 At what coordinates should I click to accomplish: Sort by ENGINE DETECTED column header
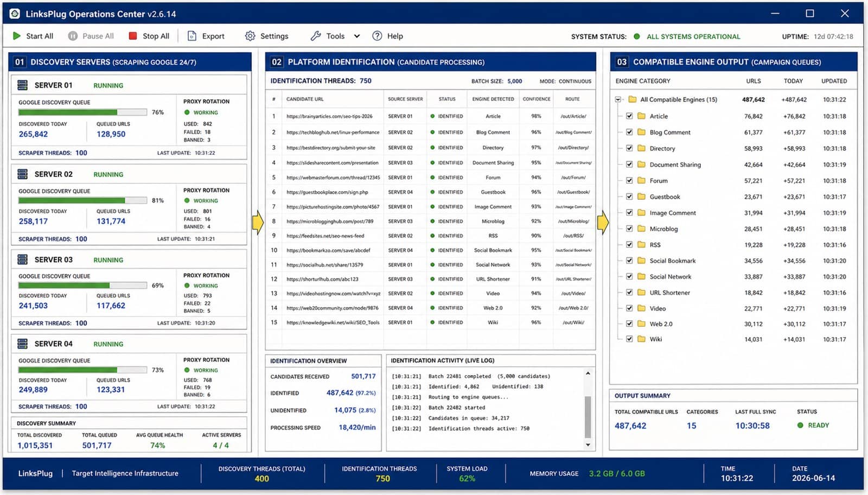493,99
